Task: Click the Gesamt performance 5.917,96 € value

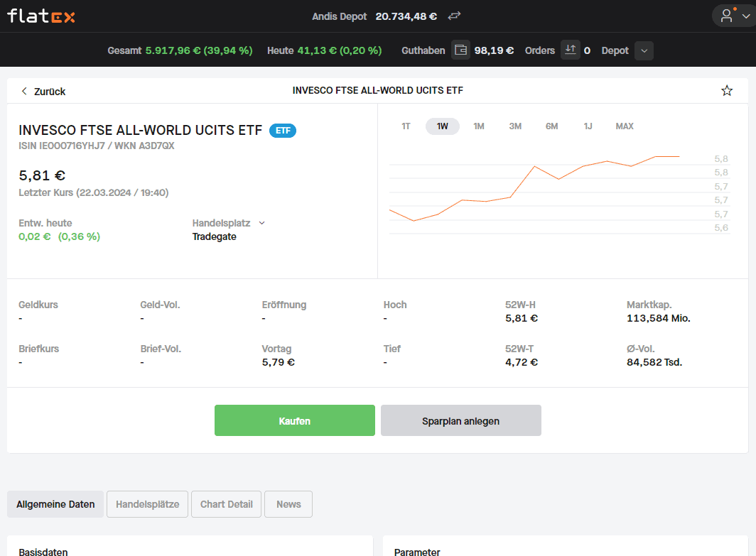Action: 199,50
